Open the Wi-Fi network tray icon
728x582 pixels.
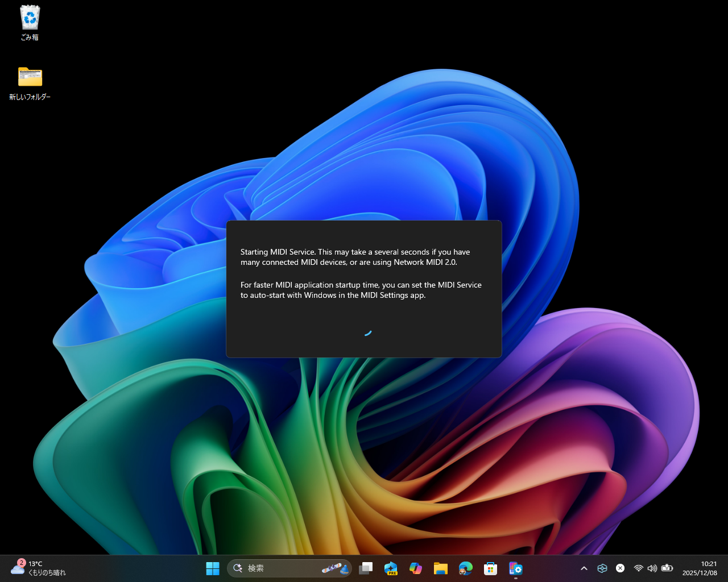coord(638,568)
